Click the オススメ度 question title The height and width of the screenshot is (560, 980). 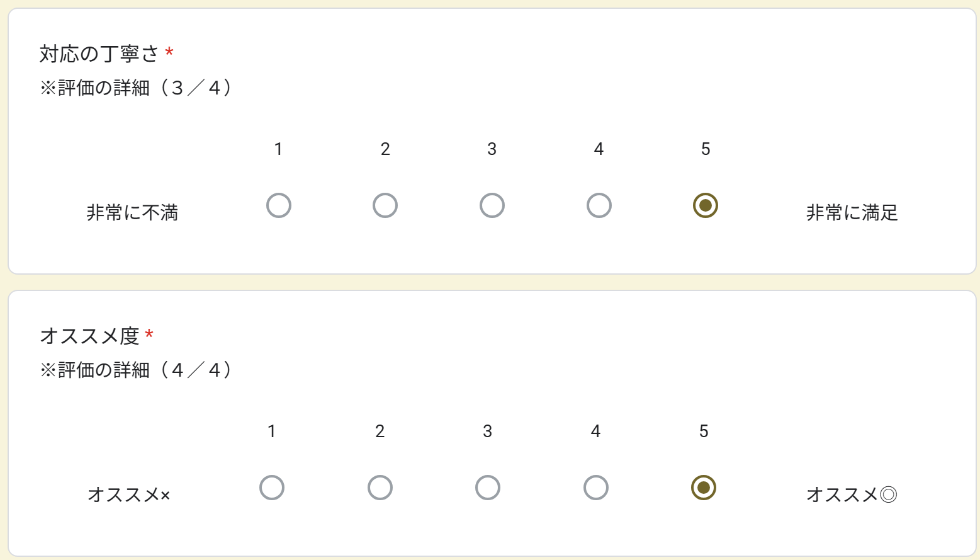(x=89, y=336)
